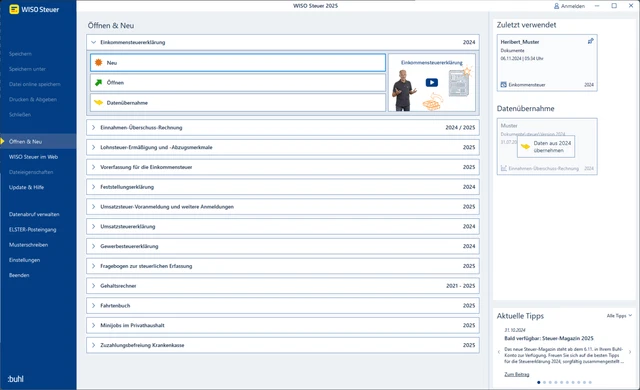Image resolution: width=640 pixels, height=390 pixels.
Task: Play the Einkommensteuererklärung intro video
Action: (431, 82)
